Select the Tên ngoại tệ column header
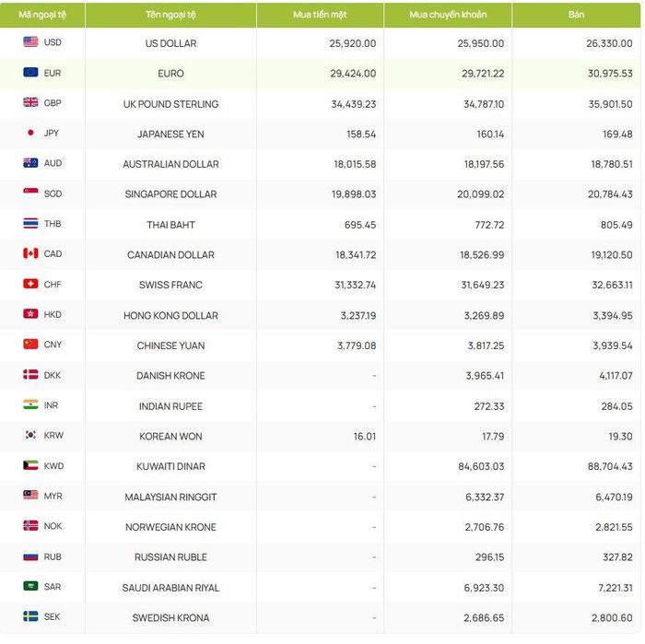The image size is (645, 644). 170,15
